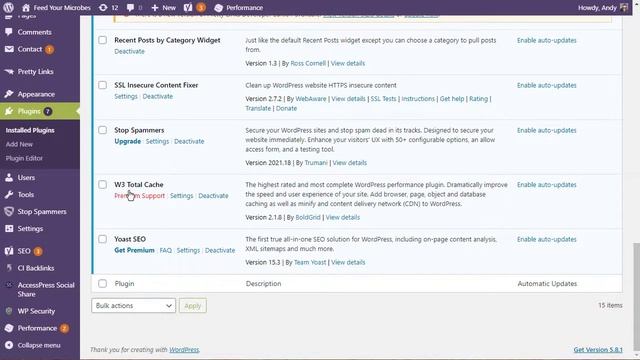Open View details for W3 Total Cache
640x360 pixels.
[x=342, y=217]
